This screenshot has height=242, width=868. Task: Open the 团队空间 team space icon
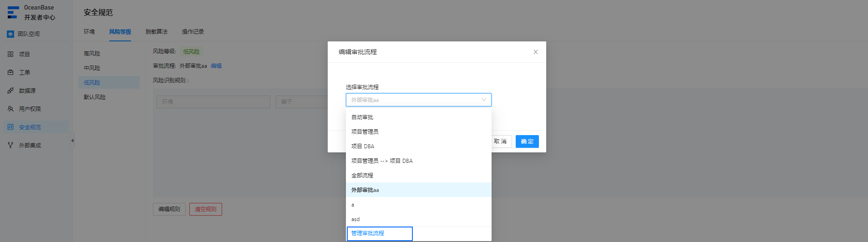point(10,34)
